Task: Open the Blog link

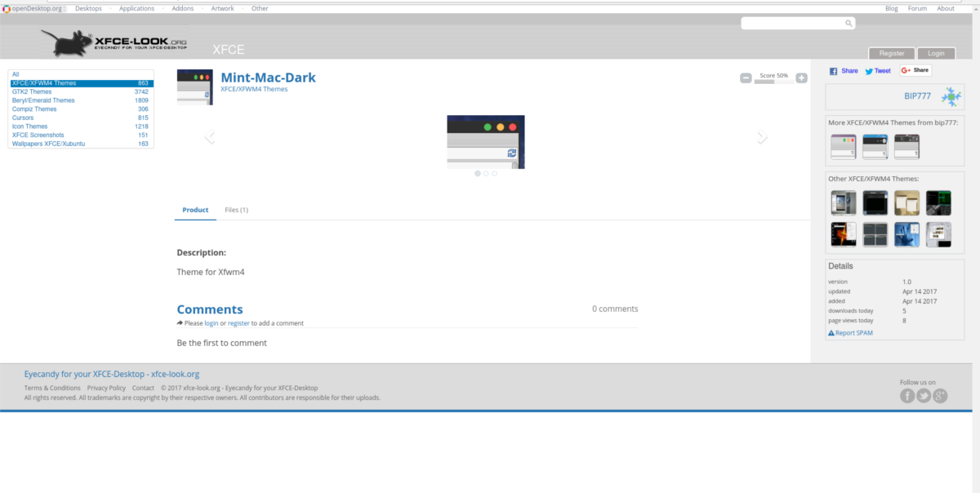Action: click(892, 8)
